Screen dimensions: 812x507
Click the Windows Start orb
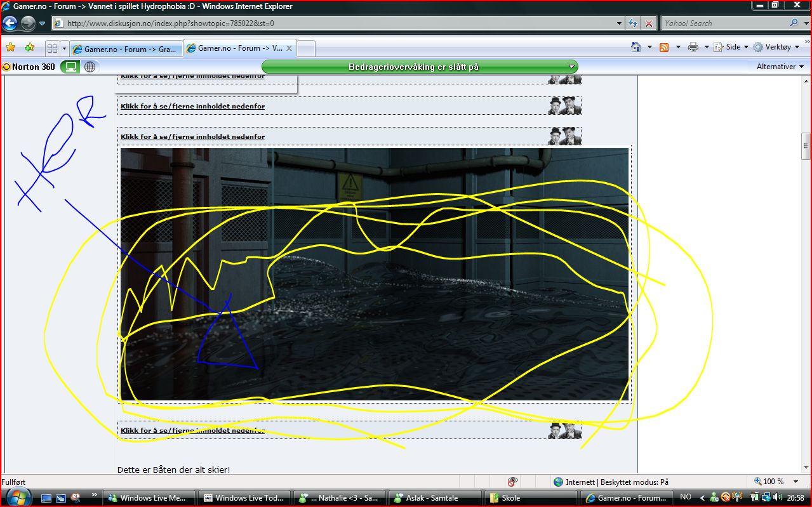[x=18, y=497]
